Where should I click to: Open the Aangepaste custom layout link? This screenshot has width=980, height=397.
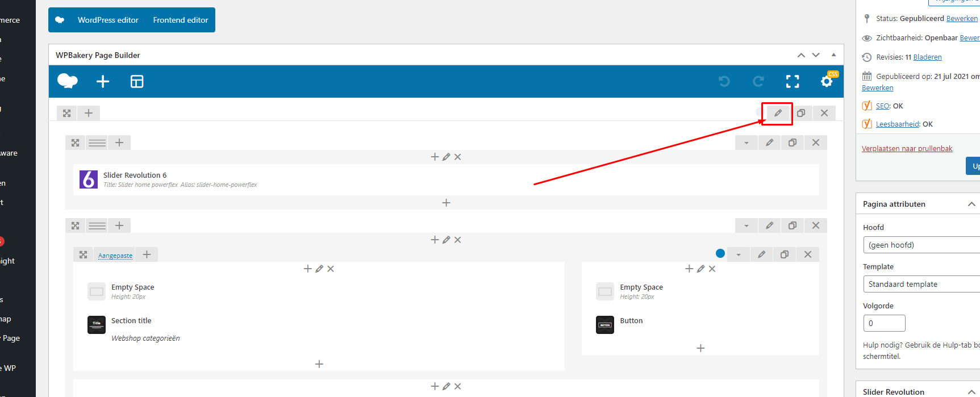click(115, 255)
